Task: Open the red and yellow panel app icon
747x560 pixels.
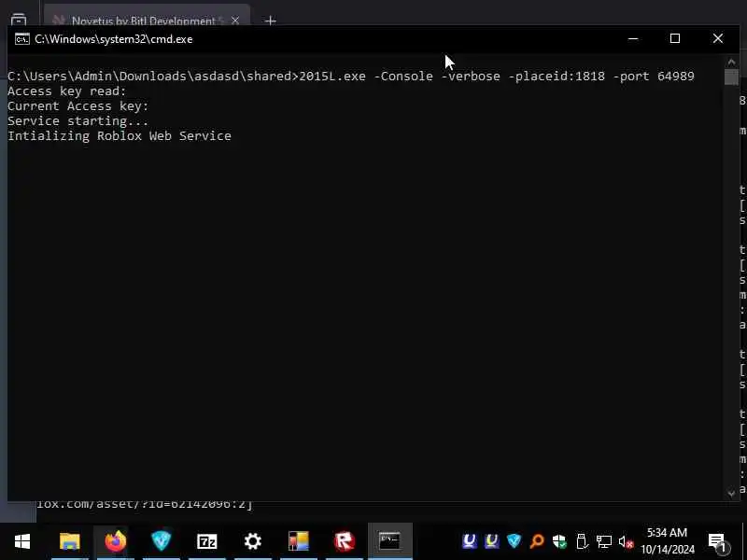Action: pyautogui.click(x=299, y=541)
